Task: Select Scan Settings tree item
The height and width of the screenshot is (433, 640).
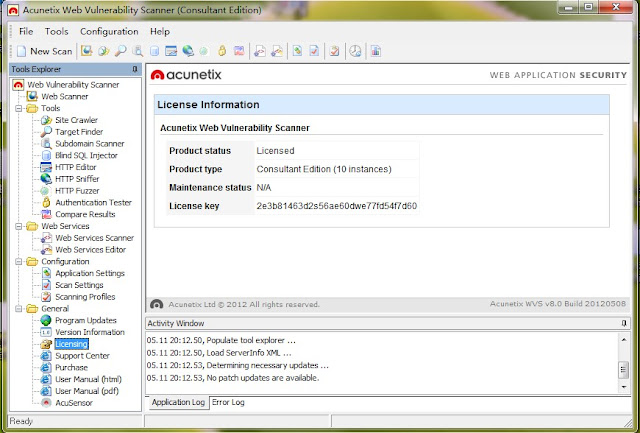Action: (79, 285)
